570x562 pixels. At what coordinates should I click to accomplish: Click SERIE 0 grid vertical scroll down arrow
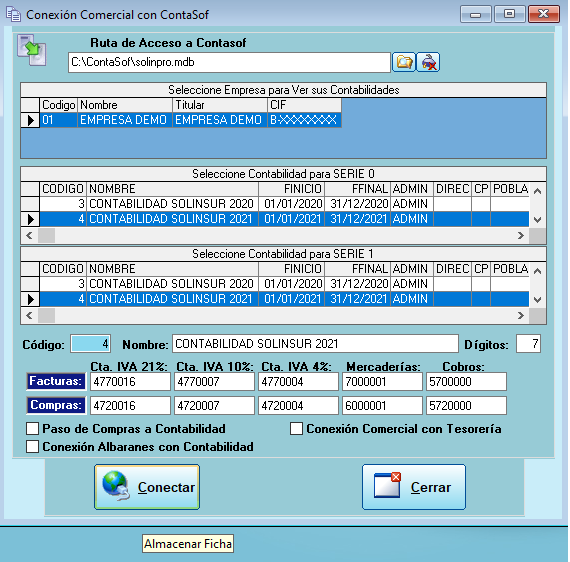(538, 220)
